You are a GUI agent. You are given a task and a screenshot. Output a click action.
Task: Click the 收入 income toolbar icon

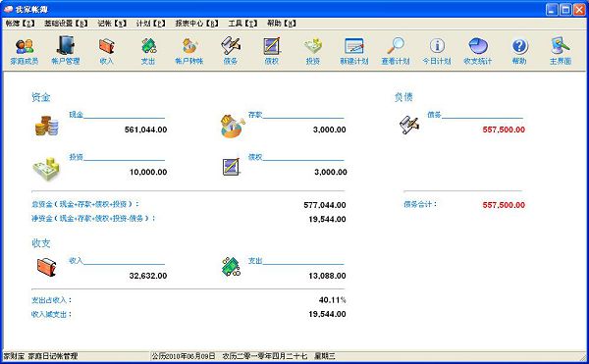point(106,51)
